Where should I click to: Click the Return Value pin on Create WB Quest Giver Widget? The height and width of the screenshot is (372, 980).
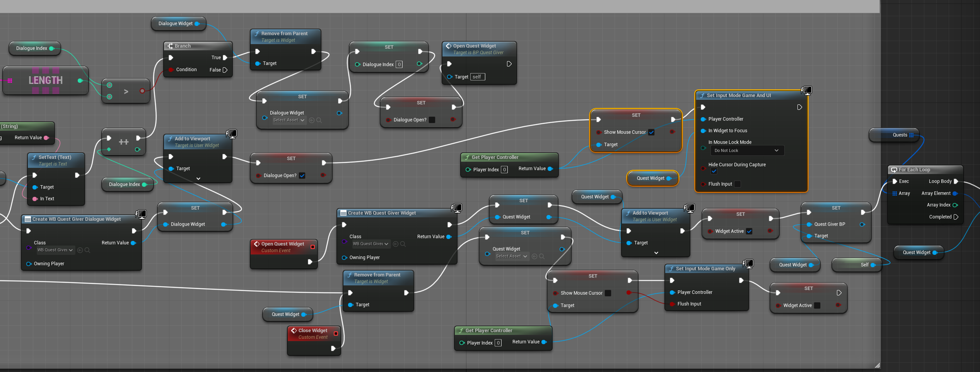pos(449,237)
